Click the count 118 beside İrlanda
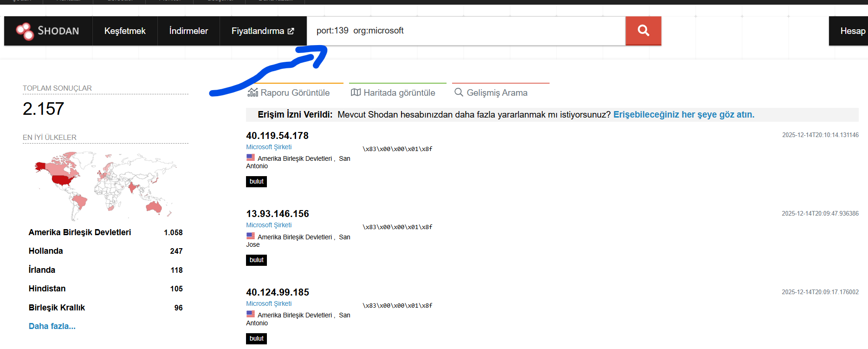This screenshot has width=868, height=349. coord(176,270)
